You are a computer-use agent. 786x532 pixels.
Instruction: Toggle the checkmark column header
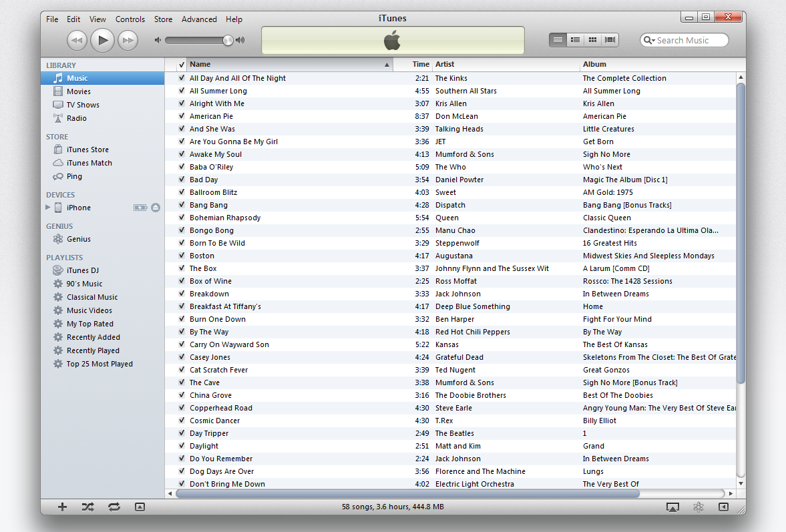point(182,65)
